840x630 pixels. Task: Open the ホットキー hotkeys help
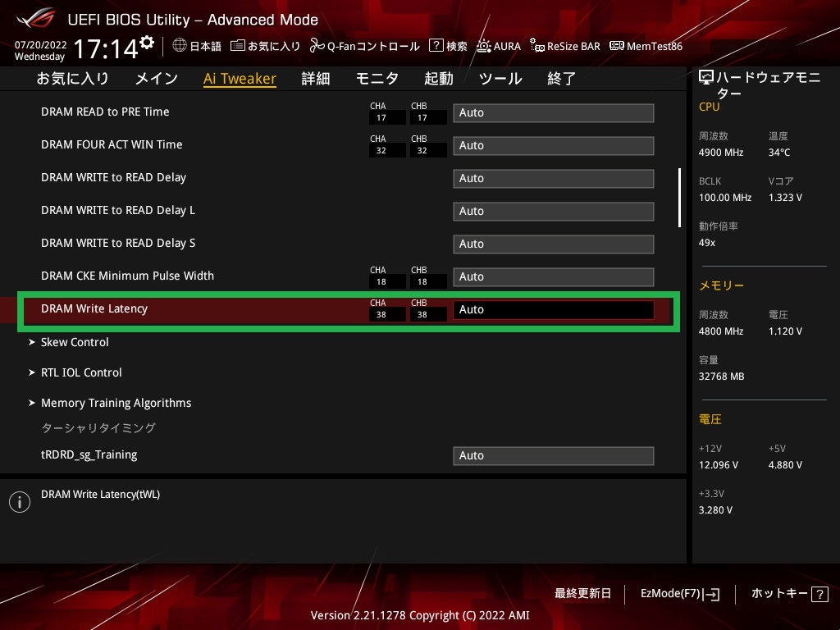pyautogui.click(x=788, y=594)
